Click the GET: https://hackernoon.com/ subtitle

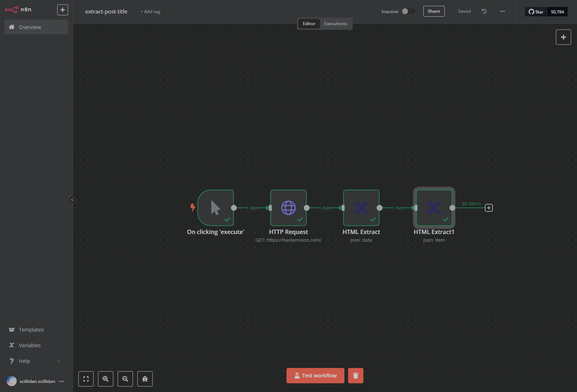click(x=288, y=240)
